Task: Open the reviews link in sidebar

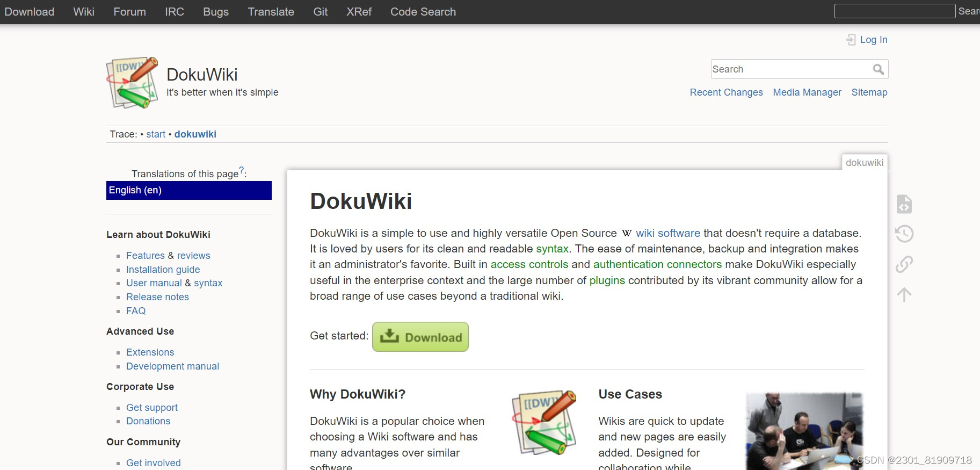Action: point(194,256)
